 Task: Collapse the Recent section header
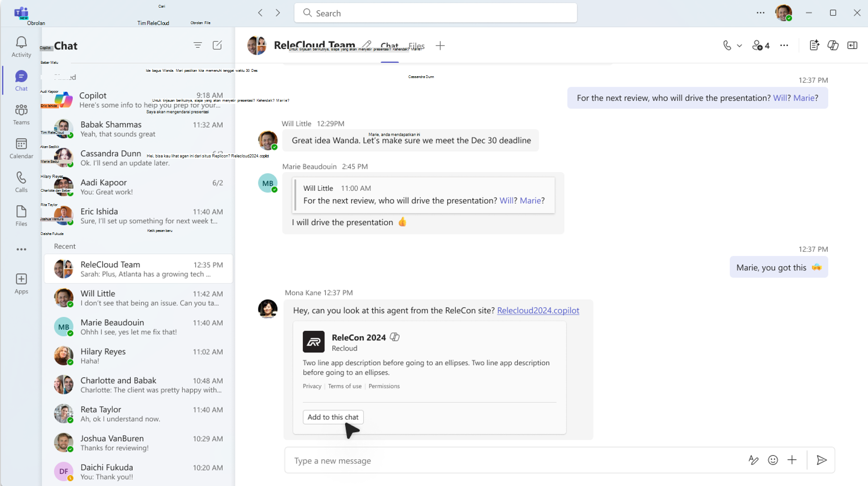click(65, 246)
